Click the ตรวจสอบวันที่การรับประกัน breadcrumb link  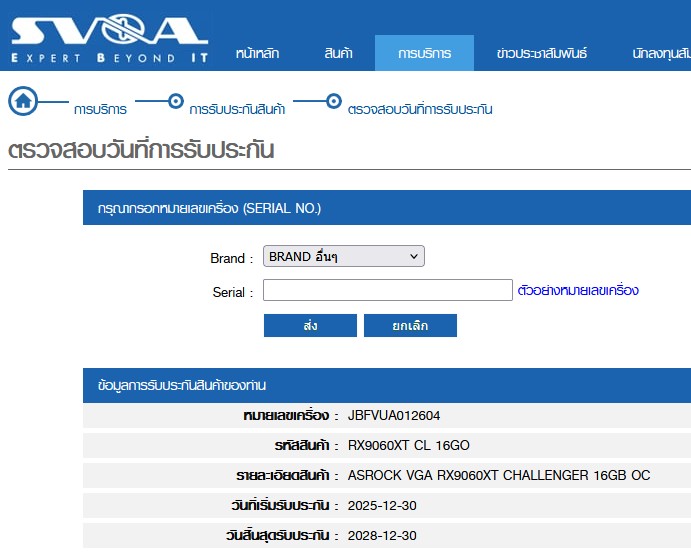pyautogui.click(x=420, y=110)
